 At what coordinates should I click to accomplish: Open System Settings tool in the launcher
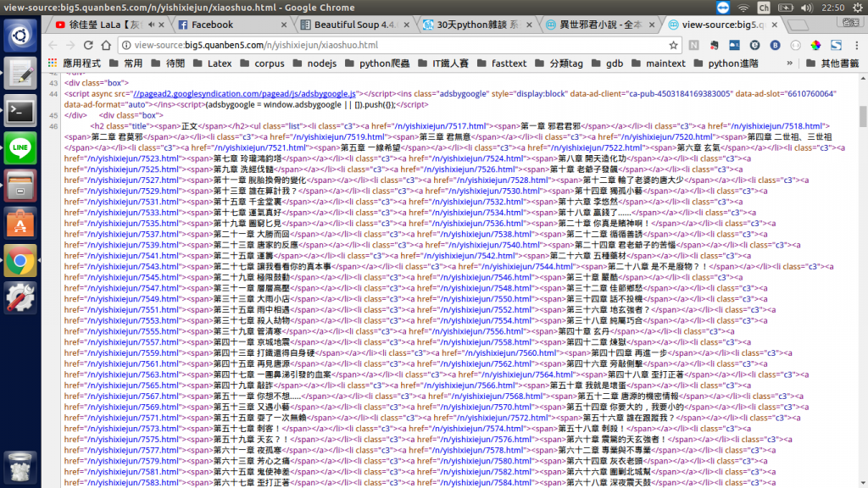click(x=20, y=297)
